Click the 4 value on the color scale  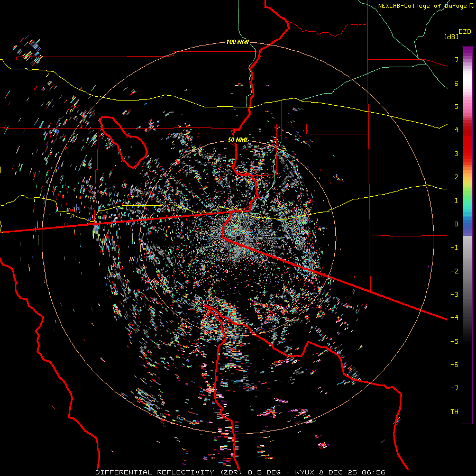tap(456, 130)
